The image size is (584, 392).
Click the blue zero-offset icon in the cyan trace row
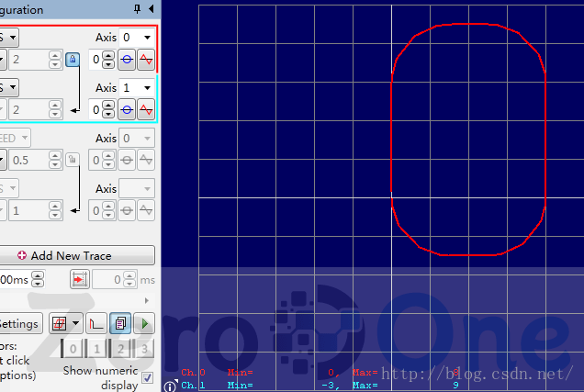coord(127,110)
